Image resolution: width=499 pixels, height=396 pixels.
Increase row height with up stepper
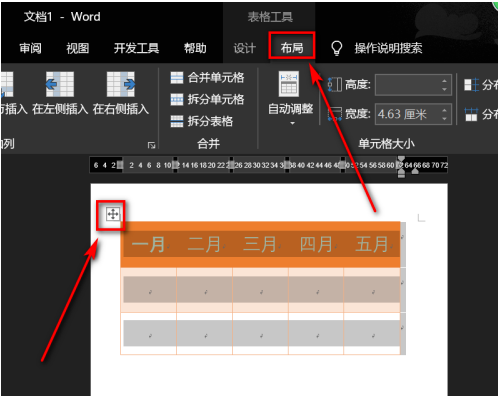tap(444, 81)
